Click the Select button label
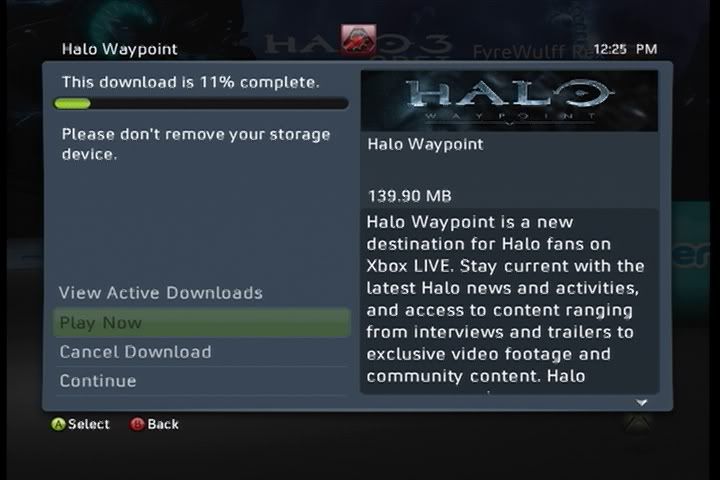The image size is (720, 480). pos(89,424)
